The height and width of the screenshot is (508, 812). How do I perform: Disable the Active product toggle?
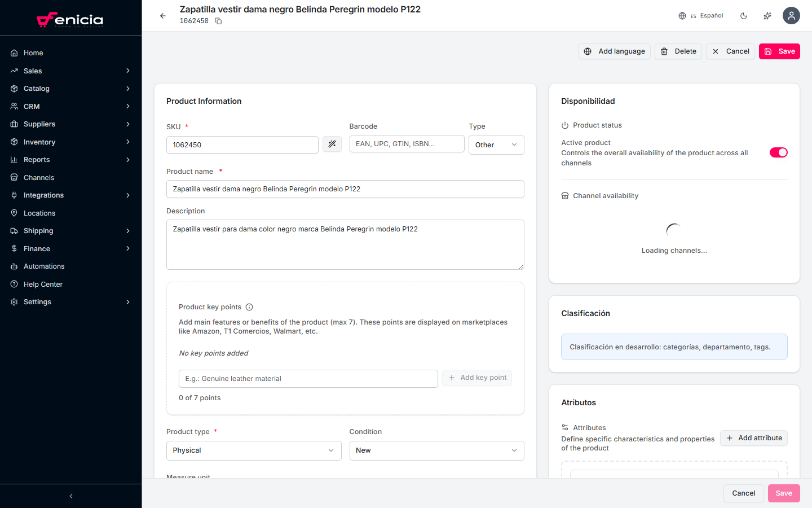tap(779, 152)
